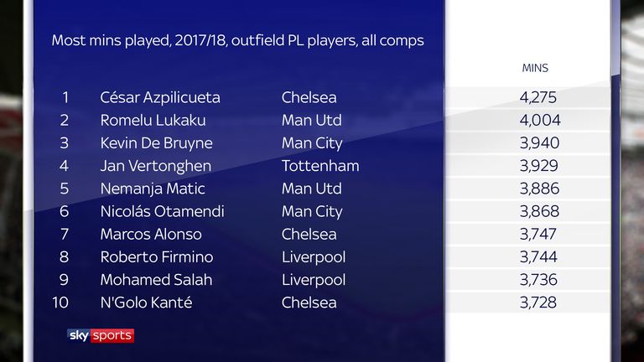This screenshot has height=362, width=644.
Task: Select Marcos Alonso's name
Action: (x=151, y=235)
